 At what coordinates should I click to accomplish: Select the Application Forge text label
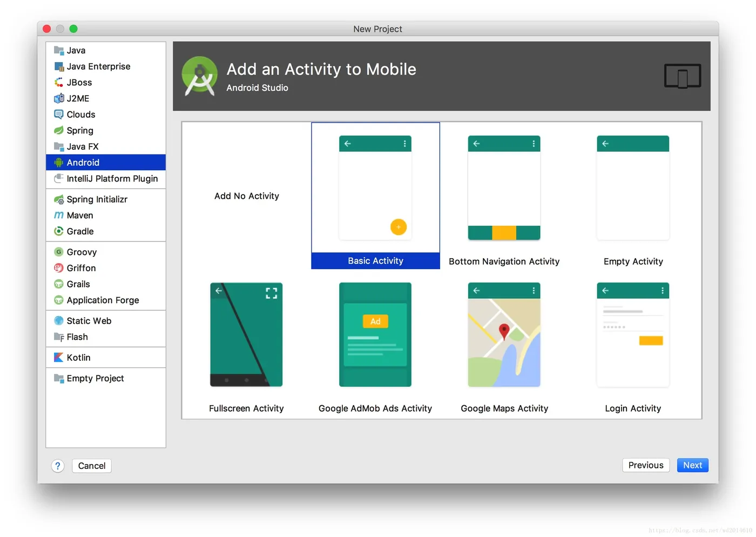click(x=103, y=300)
